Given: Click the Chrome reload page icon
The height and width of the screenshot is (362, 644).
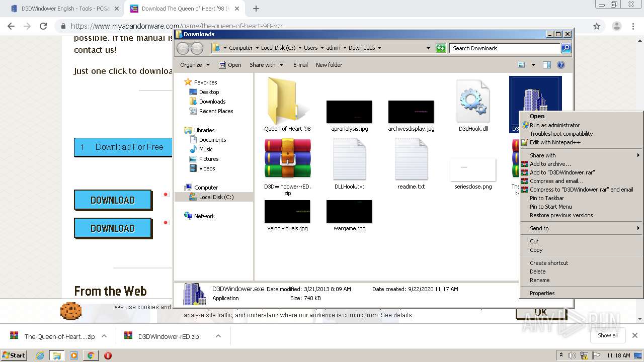Looking at the screenshot, I should (x=43, y=26).
